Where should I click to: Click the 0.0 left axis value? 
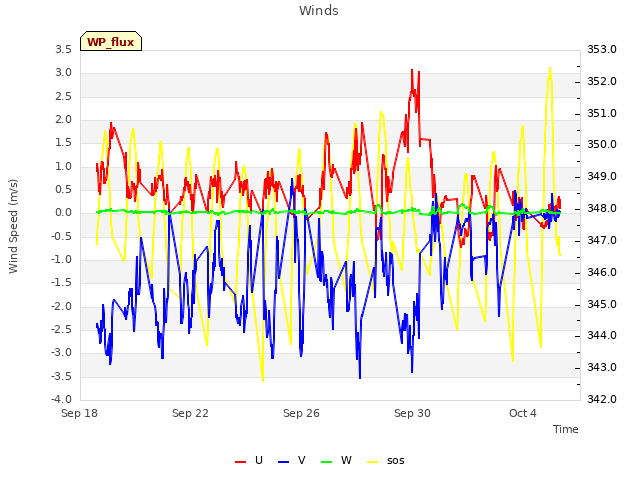pos(64,213)
